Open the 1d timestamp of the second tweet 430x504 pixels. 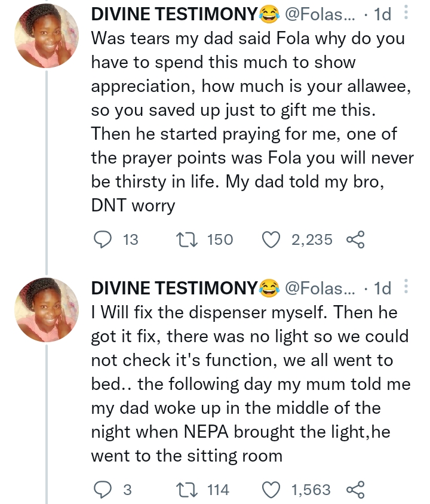(382, 289)
